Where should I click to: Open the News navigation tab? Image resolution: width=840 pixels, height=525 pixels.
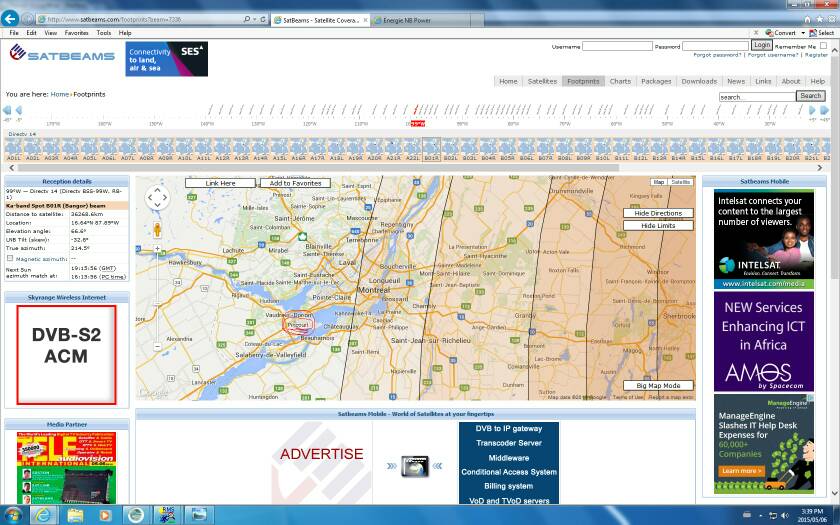tap(736, 81)
